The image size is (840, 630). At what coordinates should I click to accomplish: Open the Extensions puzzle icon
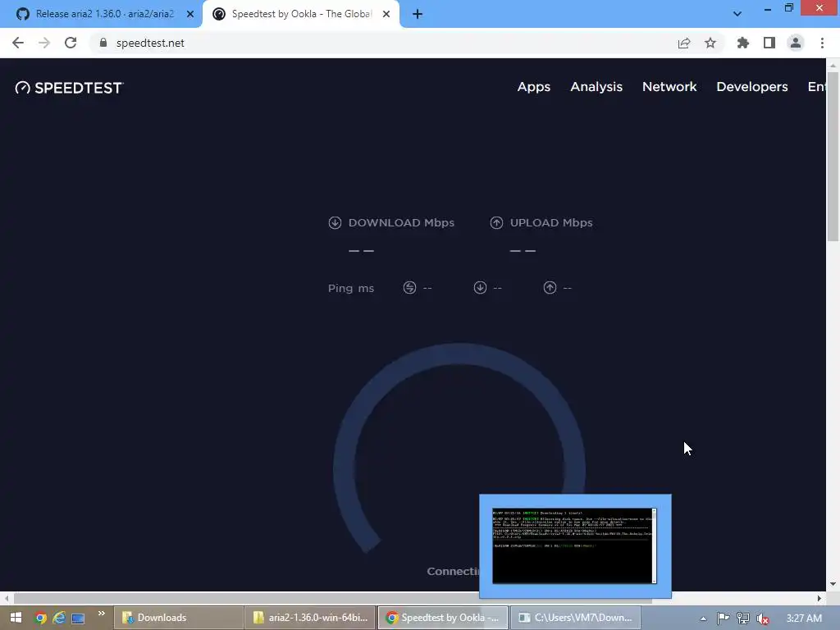coord(743,43)
